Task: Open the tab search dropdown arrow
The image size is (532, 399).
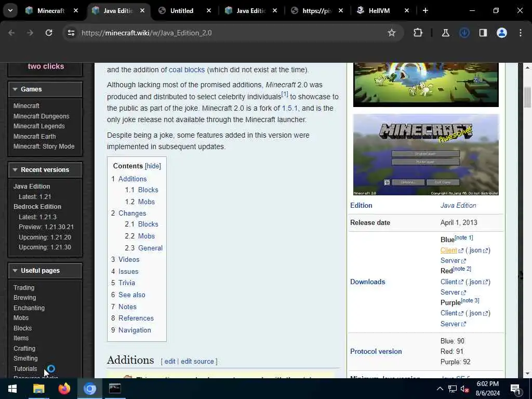Action: (10, 10)
